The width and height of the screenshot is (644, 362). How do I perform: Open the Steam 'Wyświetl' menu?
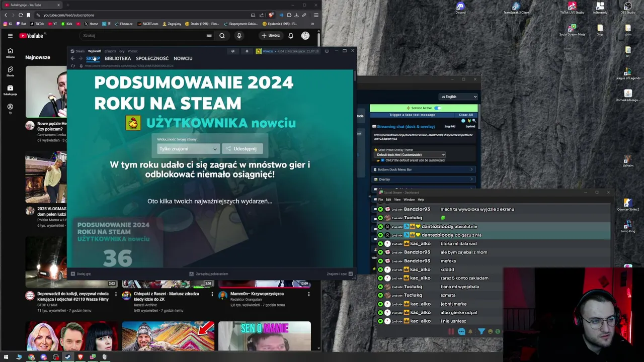coord(95,51)
